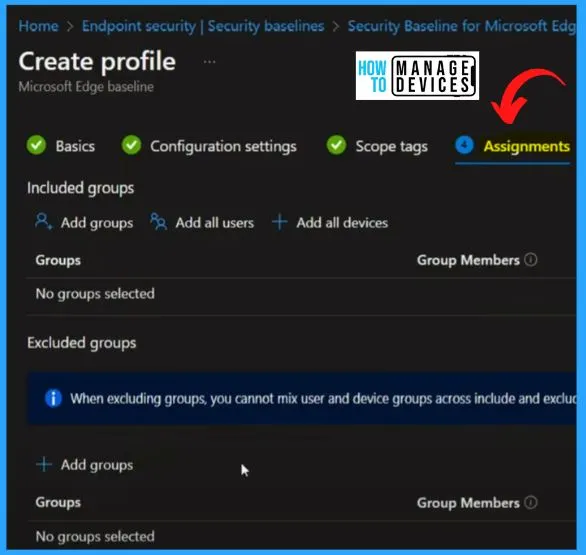
Task: Click the Groups column header under Excluded groups
Action: coord(58,502)
